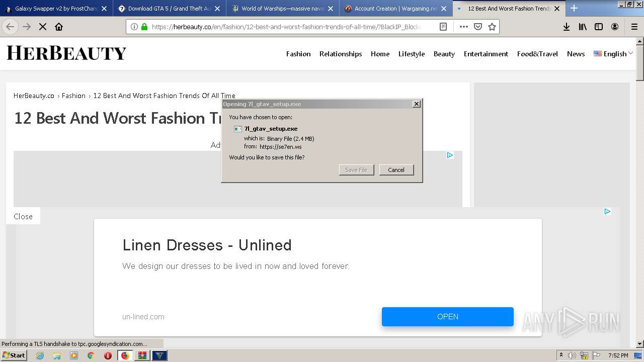Bookmark this page with star icon
Screen dimensions: 644x362
(x=492, y=27)
